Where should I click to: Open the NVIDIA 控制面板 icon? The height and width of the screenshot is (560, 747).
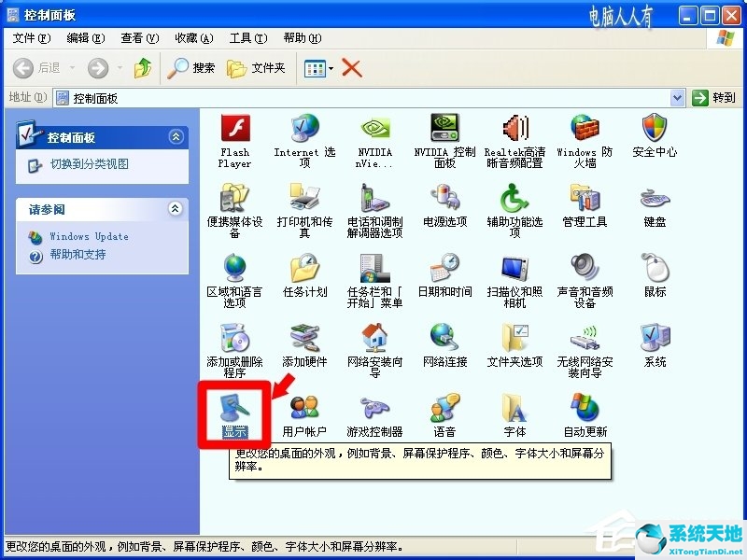point(444,131)
